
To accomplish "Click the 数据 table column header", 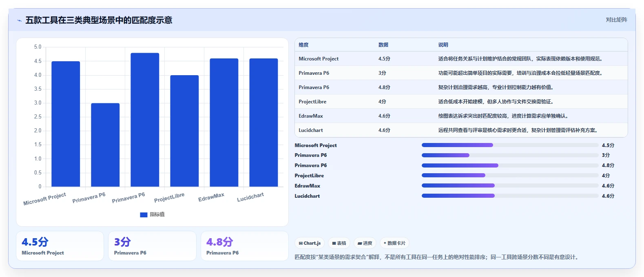I will pos(383,45).
